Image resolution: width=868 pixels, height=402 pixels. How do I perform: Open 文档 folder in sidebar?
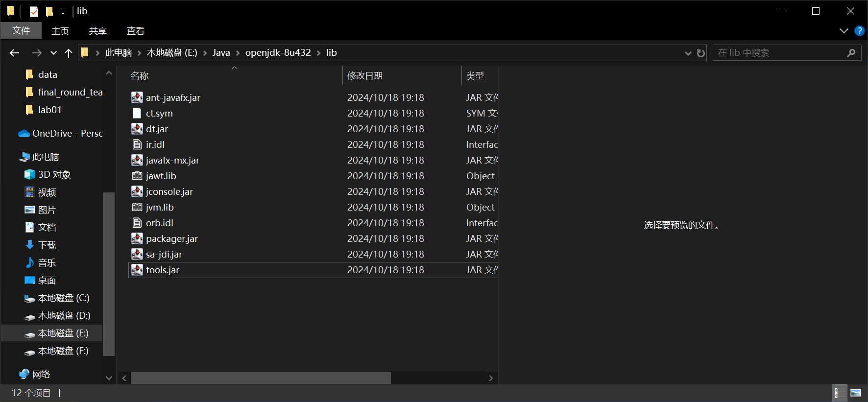click(x=40, y=227)
